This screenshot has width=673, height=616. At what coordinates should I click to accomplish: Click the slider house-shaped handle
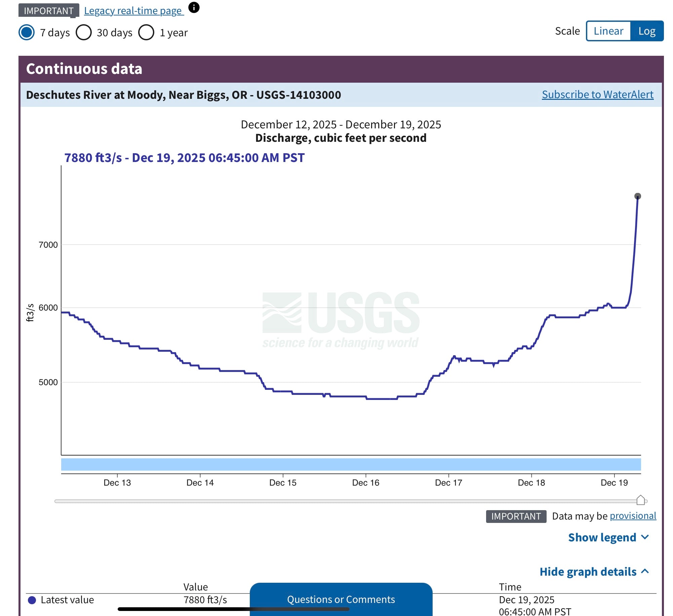pos(640,500)
